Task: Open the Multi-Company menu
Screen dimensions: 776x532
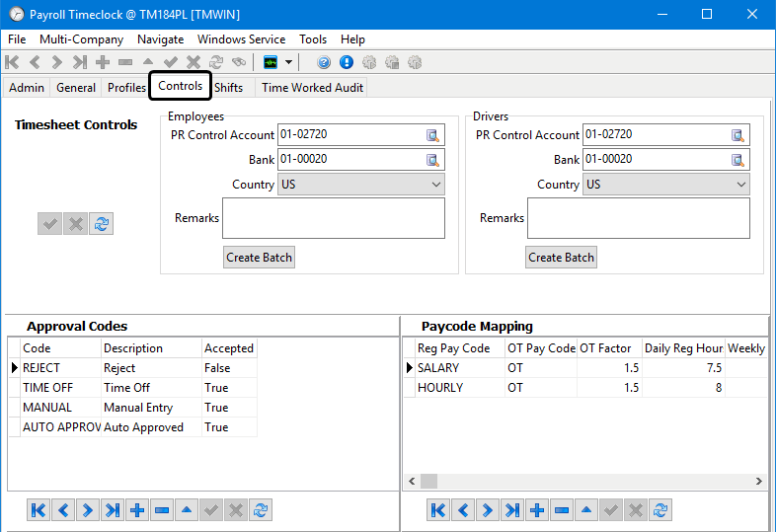Action: (x=81, y=39)
